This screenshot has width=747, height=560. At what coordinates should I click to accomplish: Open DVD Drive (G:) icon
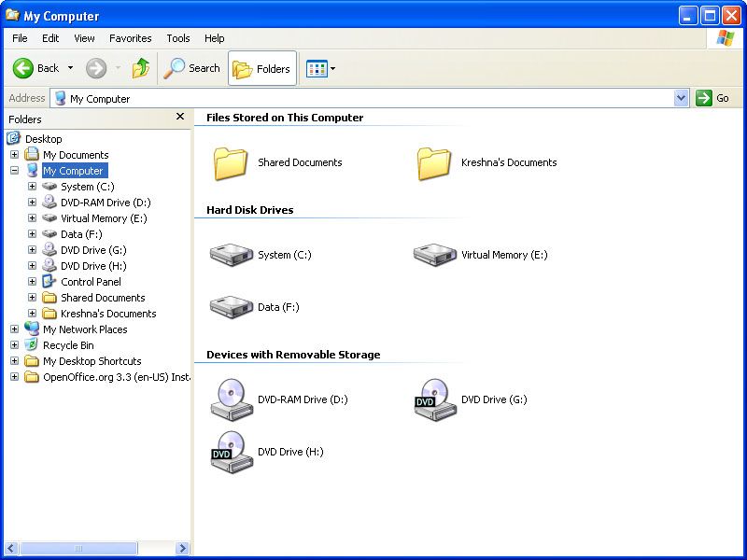click(x=435, y=399)
